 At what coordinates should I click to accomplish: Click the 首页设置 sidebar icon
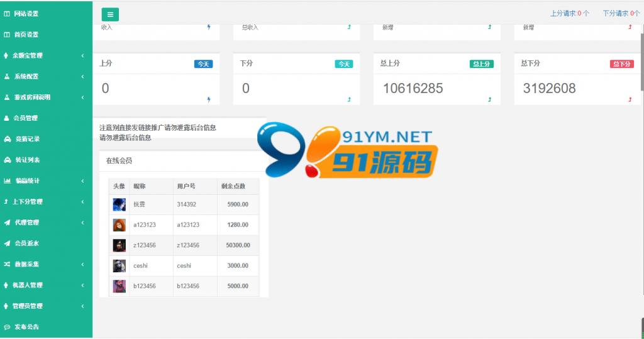tap(7, 35)
